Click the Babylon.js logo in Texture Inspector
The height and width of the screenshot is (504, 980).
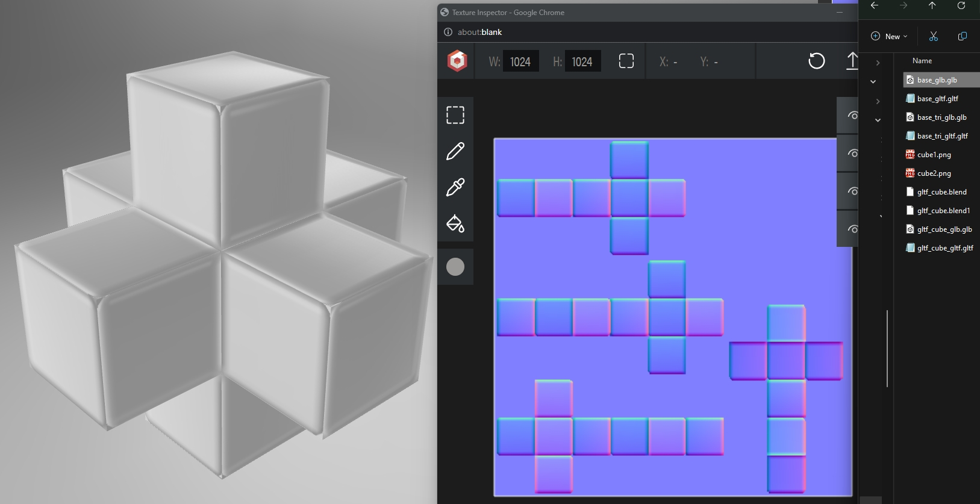click(x=457, y=61)
